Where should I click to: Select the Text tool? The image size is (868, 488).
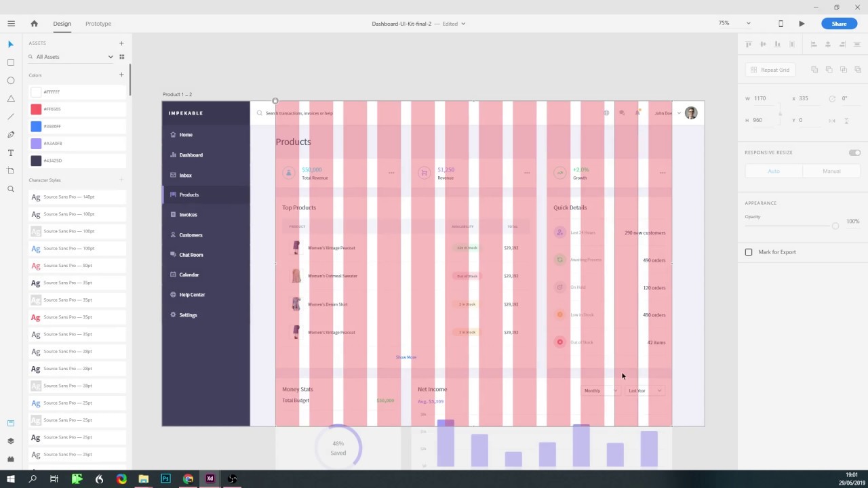(11, 152)
